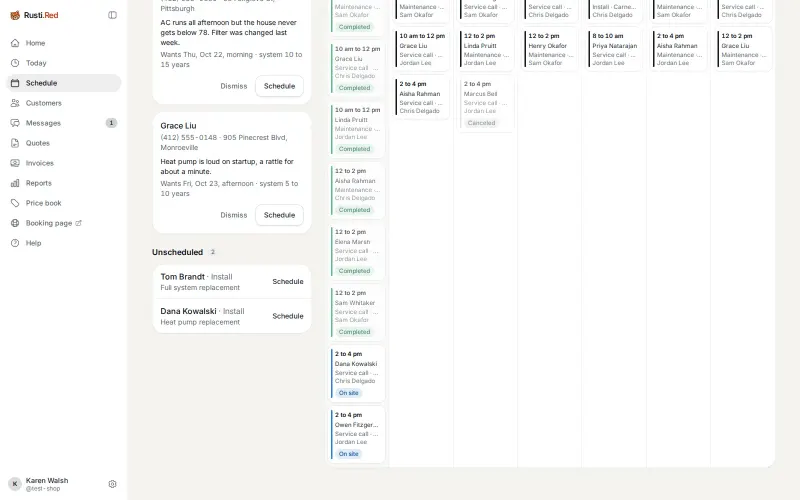Dismiss the Pittsburgh AC request
The image size is (800, 500).
(234, 86)
